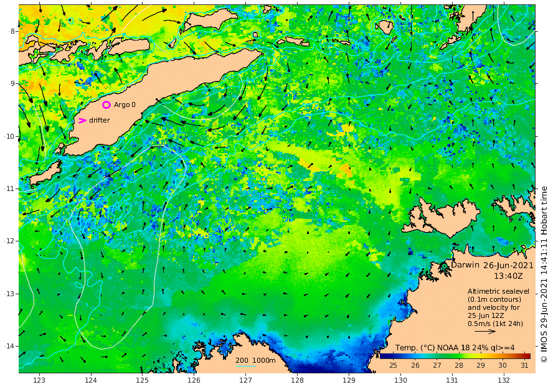Click the dark blue end of temperature colorbar
Screen dimensions: 548x392
384,356
